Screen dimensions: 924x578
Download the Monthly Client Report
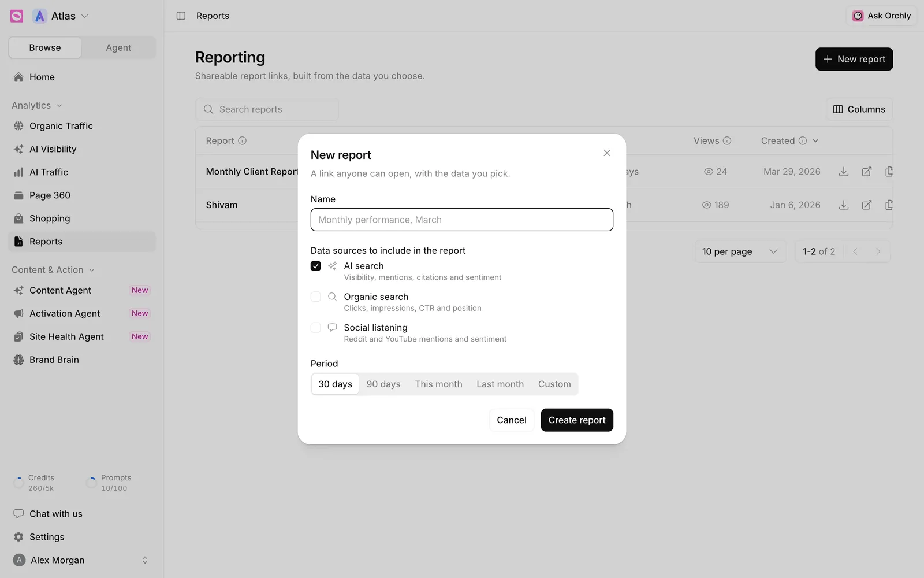pyautogui.click(x=844, y=172)
